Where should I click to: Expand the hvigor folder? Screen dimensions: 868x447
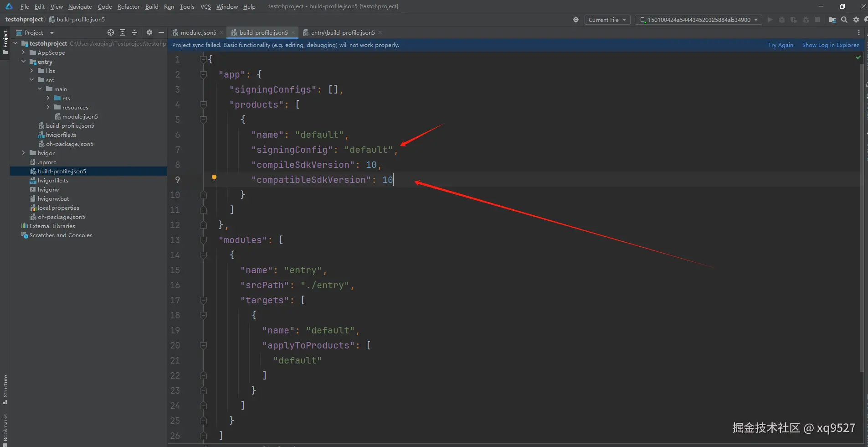(x=24, y=153)
